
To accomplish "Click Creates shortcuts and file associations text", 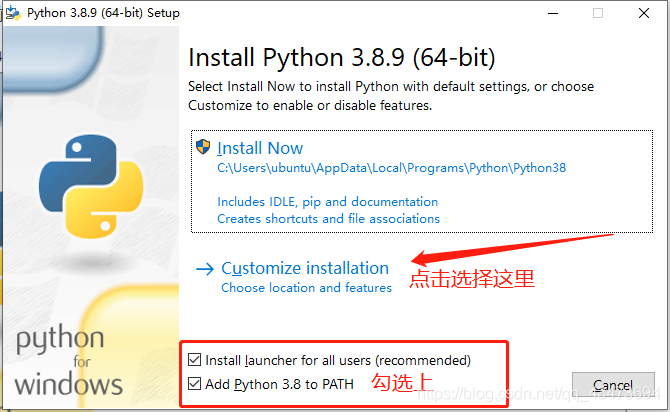I will 328,219.
